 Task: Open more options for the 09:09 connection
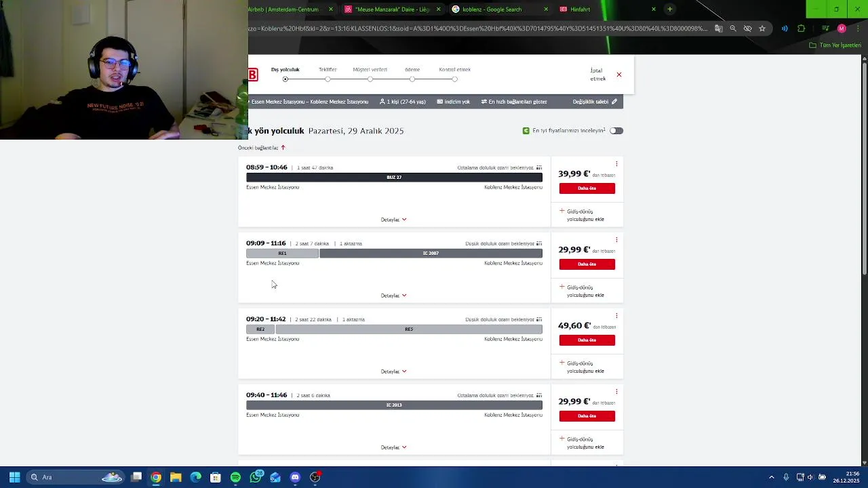click(x=616, y=240)
